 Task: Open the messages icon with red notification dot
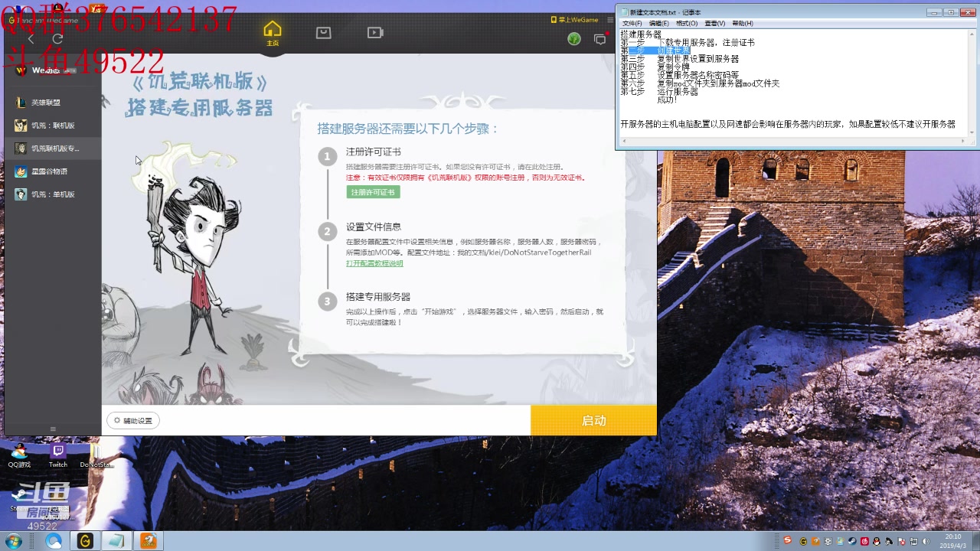[x=600, y=38]
